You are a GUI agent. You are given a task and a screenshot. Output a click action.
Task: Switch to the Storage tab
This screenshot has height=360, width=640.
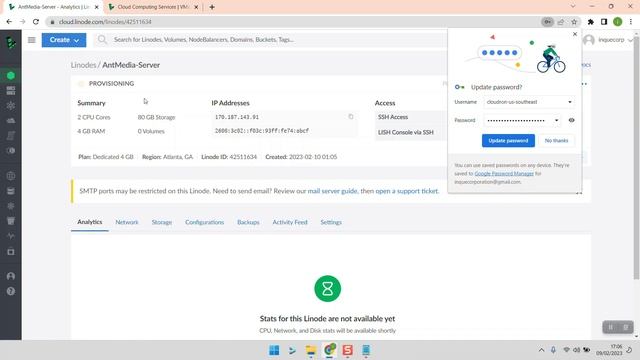162,222
